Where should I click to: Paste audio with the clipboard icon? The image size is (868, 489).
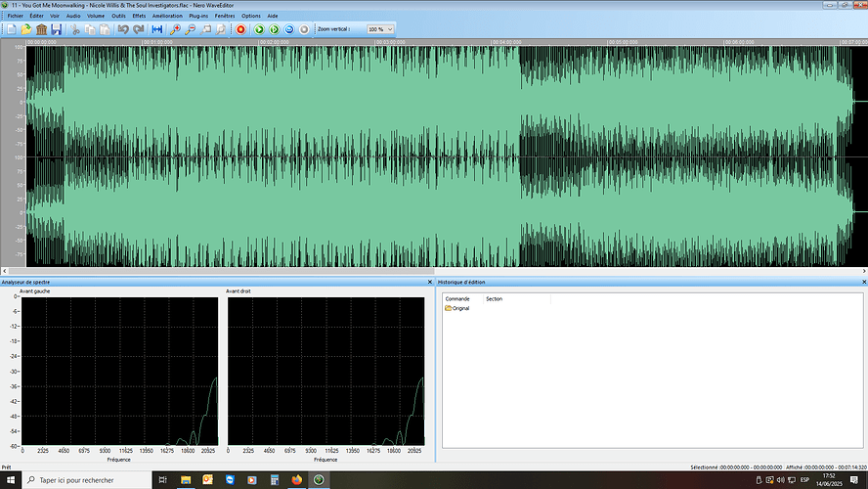[x=105, y=29]
